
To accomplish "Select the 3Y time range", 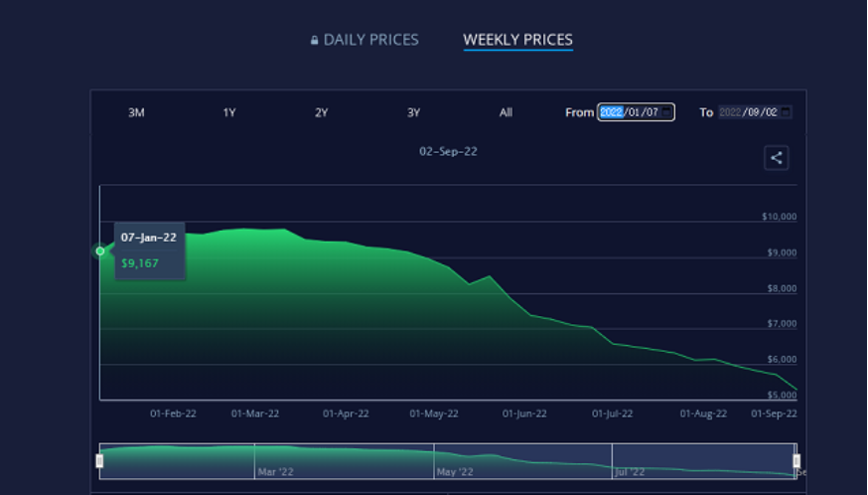I will click(x=414, y=112).
